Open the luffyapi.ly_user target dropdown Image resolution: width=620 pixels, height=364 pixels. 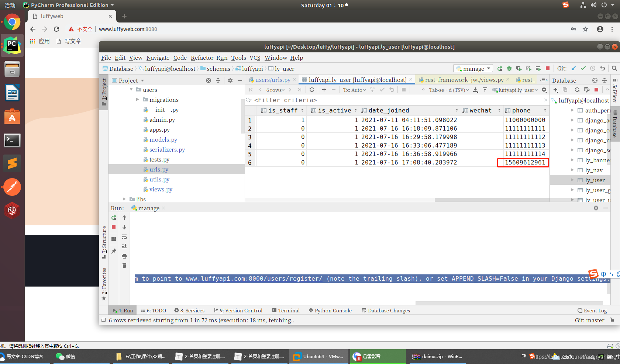[515, 90]
